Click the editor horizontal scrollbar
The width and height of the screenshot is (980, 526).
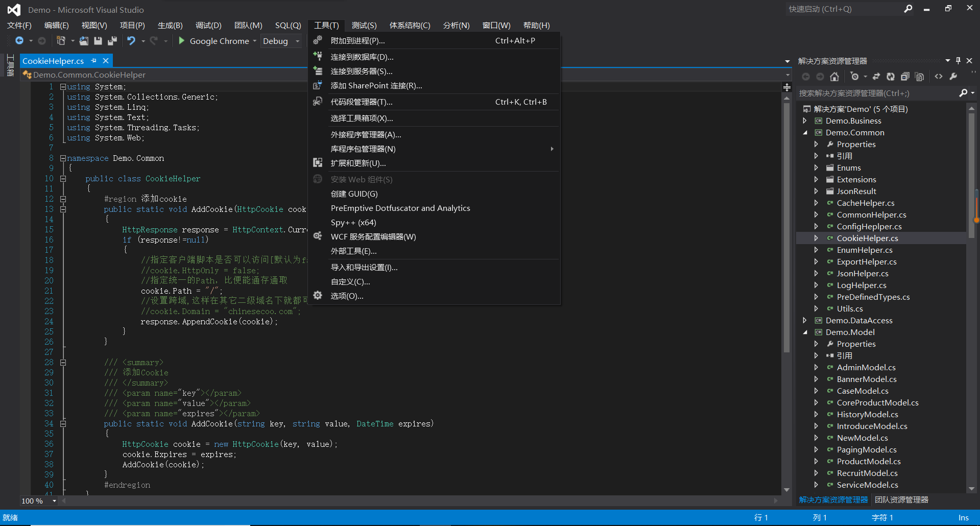[419, 501]
